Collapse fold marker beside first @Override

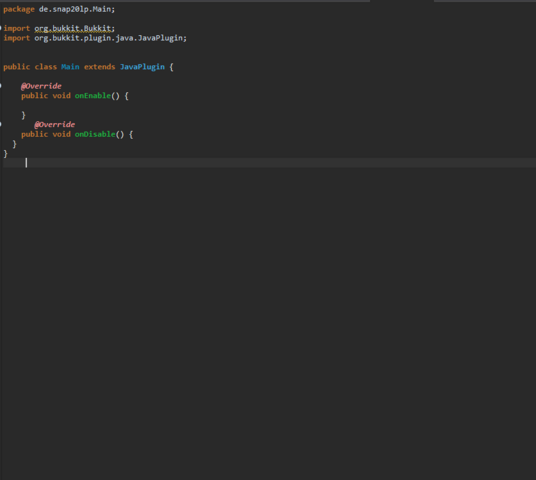1,86
